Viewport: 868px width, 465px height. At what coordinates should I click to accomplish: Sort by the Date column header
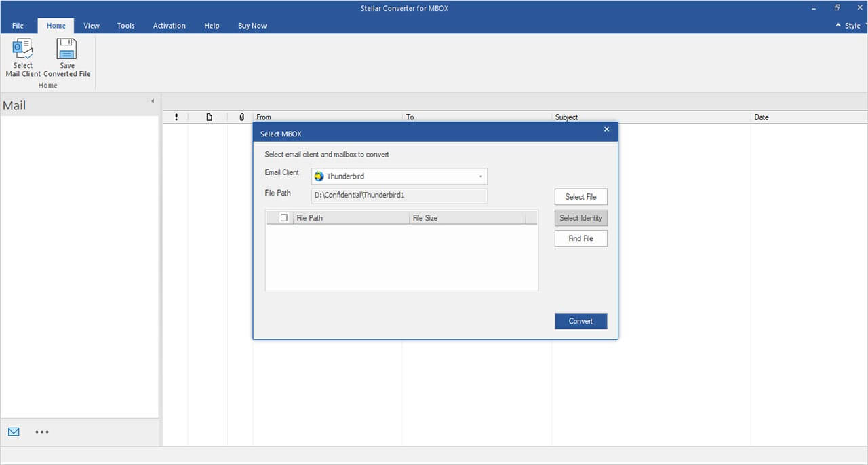tap(809, 117)
